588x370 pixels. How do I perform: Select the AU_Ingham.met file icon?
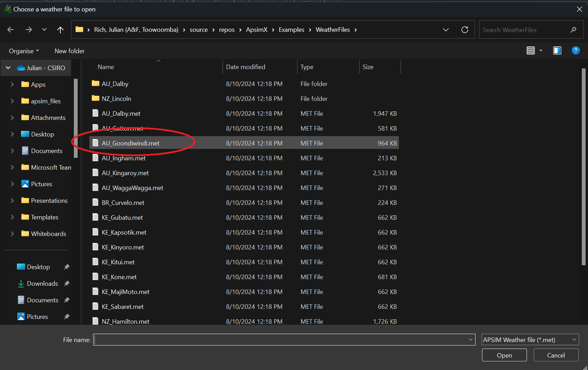point(96,158)
